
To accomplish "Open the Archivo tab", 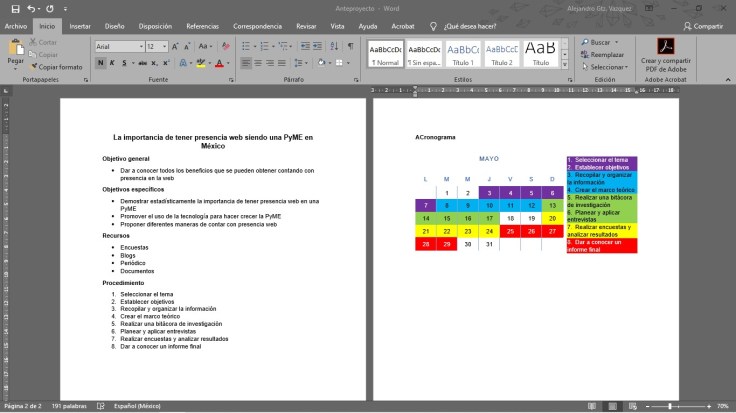I will tap(16, 26).
